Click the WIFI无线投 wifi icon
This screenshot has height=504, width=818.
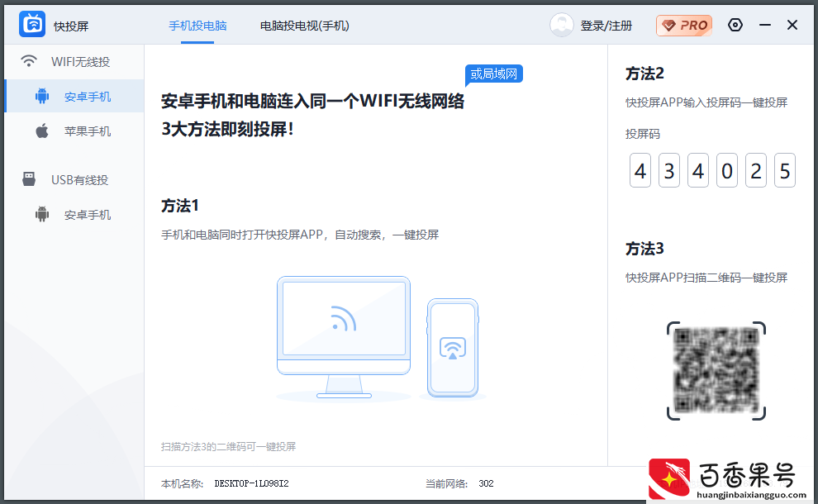(29, 61)
